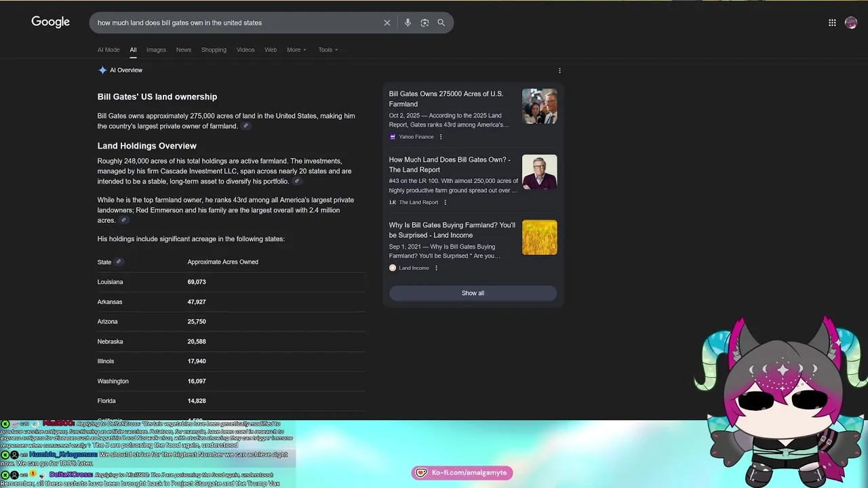868x488 pixels.
Task: Open Land Income result options menu
Action: (436, 268)
